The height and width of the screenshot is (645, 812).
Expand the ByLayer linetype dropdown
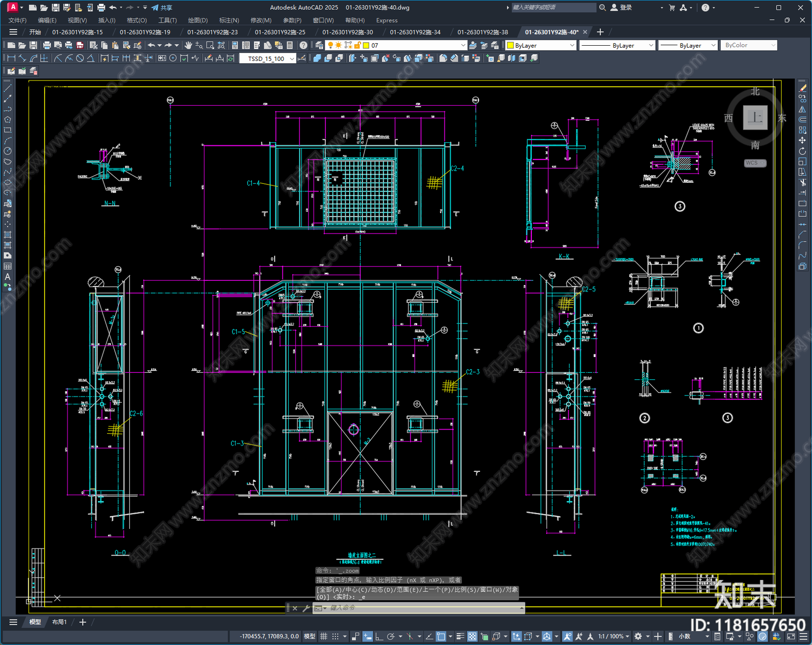coord(651,45)
